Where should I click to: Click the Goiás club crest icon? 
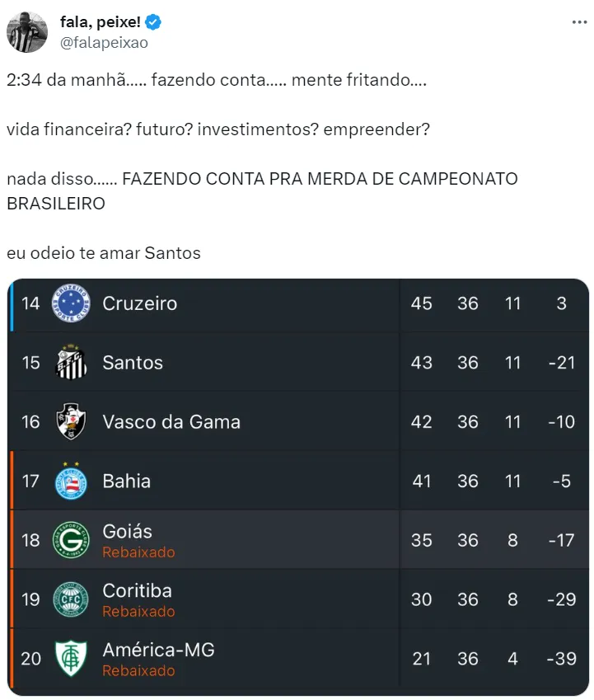tap(71, 540)
